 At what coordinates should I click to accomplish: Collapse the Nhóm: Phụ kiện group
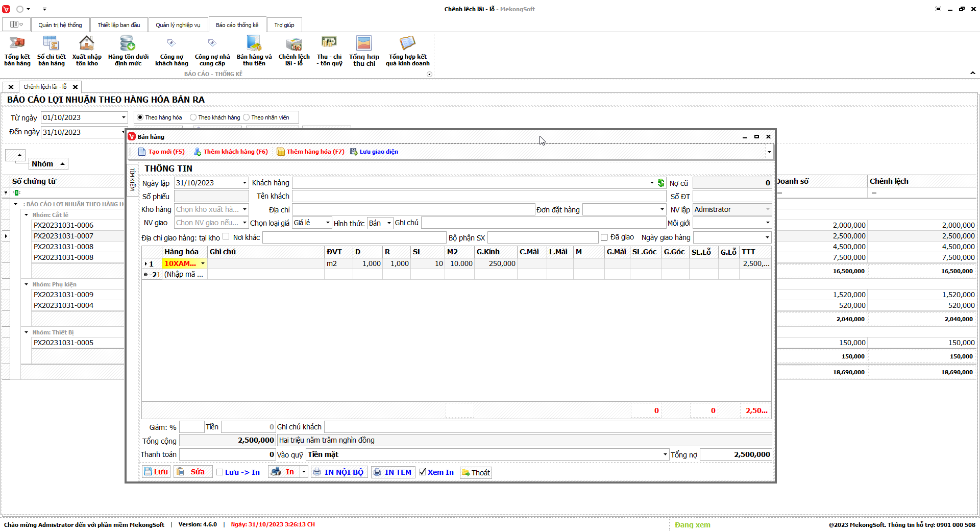pos(27,284)
